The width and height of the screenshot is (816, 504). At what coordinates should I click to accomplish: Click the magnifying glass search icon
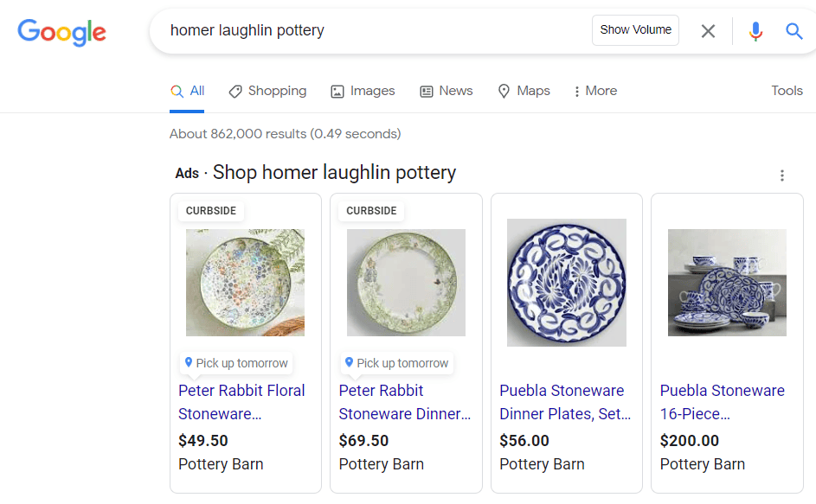794,30
